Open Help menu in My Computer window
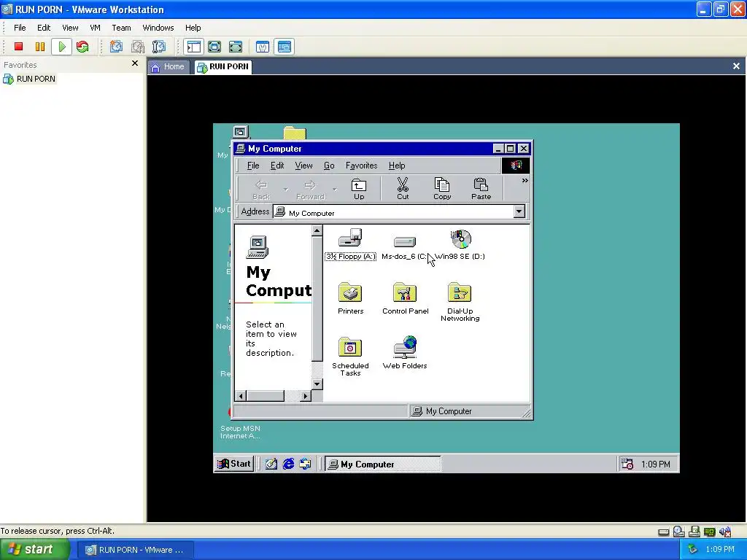The width and height of the screenshot is (747, 560). point(397,166)
